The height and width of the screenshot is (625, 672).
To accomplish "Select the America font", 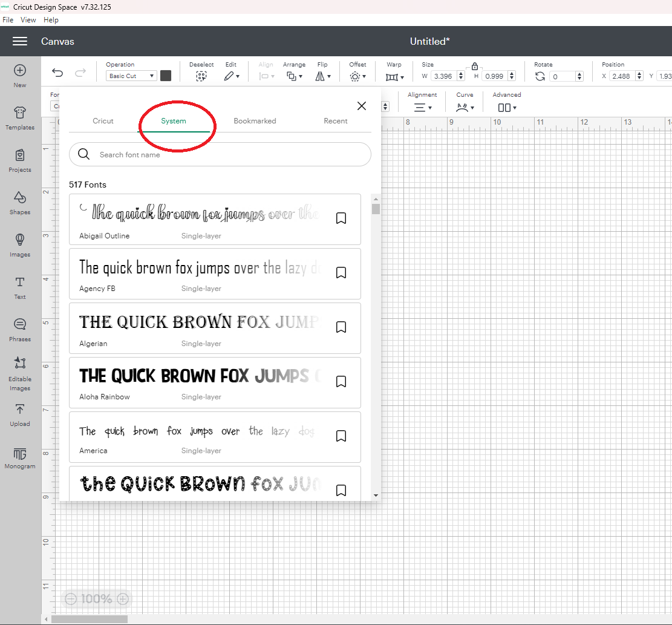I will coord(215,437).
